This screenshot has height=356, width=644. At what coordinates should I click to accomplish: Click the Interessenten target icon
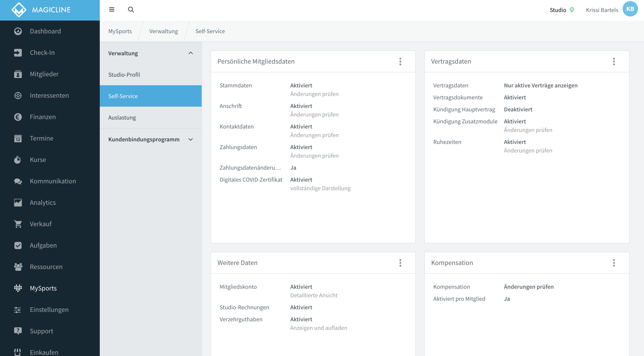point(18,95)
